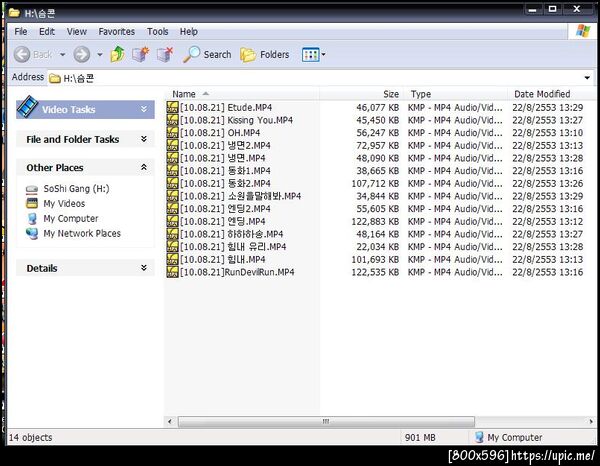Sort by the Date Modified column header
The height and width of the screenshot is (466, 600).
[x=551, y=94]
